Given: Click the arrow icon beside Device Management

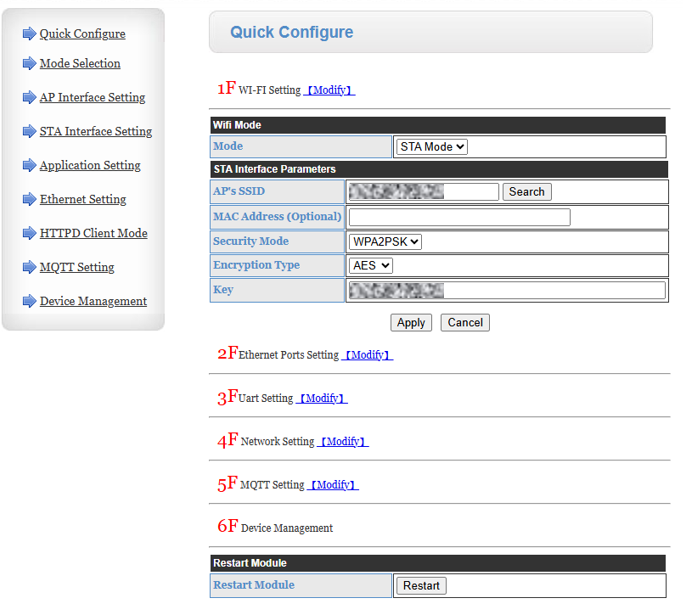Looking at the screenshot, I should (x=29, y=301).
